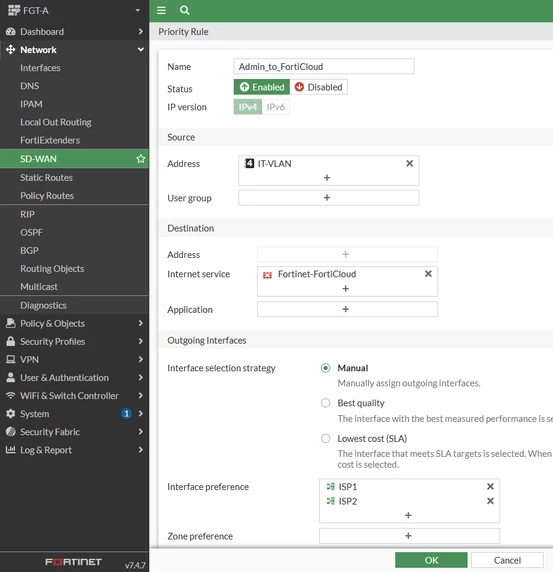553x572 pixels.
Task: Add an interface preference entry
Action: point(408,515)
